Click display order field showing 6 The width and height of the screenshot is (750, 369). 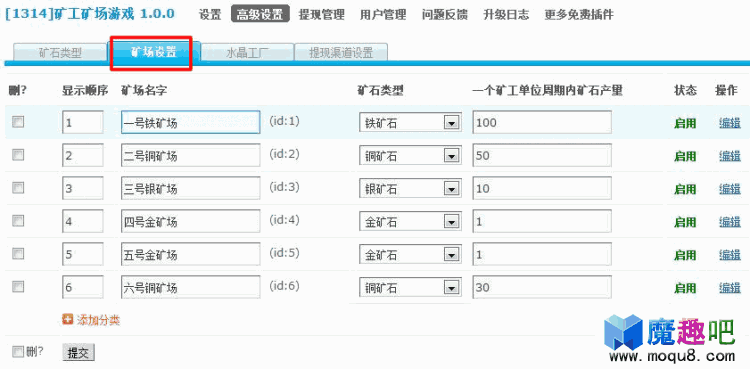[83, 287]
